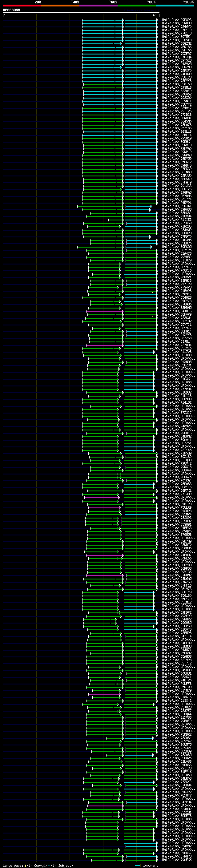Image resolution: width=197 pixels, height=868 pixels.
Task: Click the cyan ~100% identity legend segment
Action: (175, 6)
